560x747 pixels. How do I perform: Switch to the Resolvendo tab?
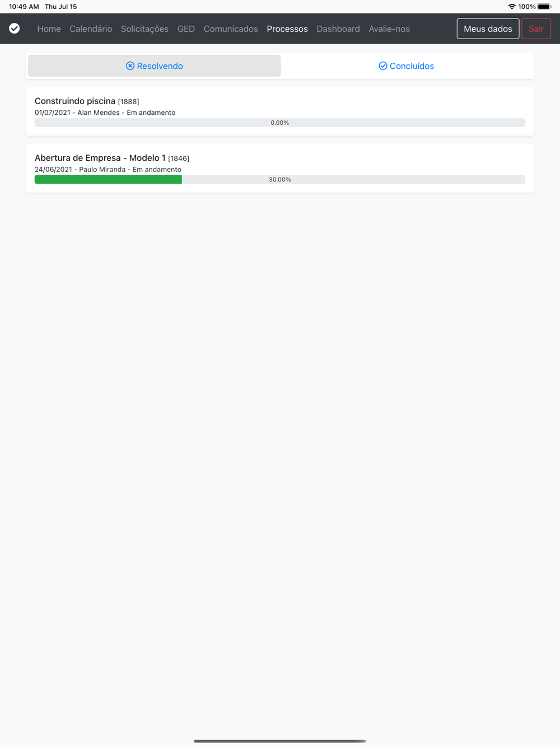pos(155,66)
